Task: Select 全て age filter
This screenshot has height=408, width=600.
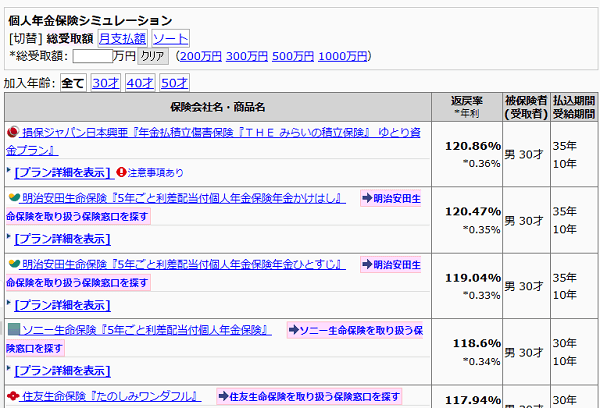Action: [x=73, y=83]
